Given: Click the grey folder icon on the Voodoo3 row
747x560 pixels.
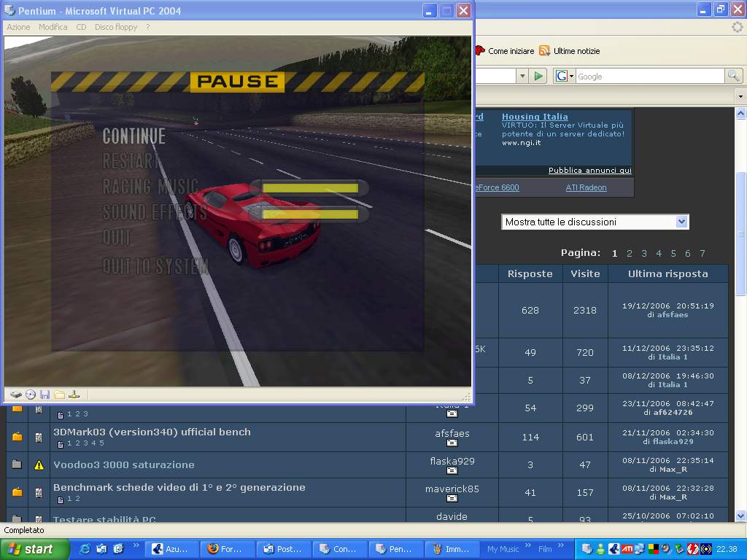Looking at the screenshot, I should (x=17, y=464).
